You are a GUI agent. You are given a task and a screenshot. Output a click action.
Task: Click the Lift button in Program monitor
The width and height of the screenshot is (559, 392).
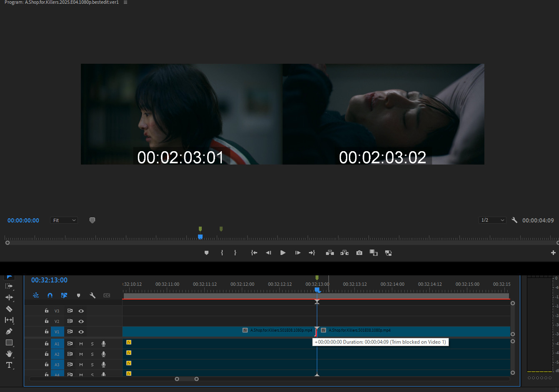[330, 253]
